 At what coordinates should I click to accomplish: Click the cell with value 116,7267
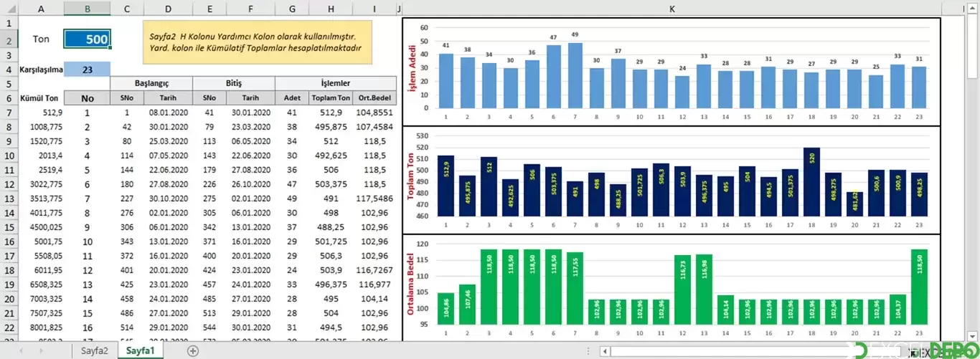pos(374,270)
